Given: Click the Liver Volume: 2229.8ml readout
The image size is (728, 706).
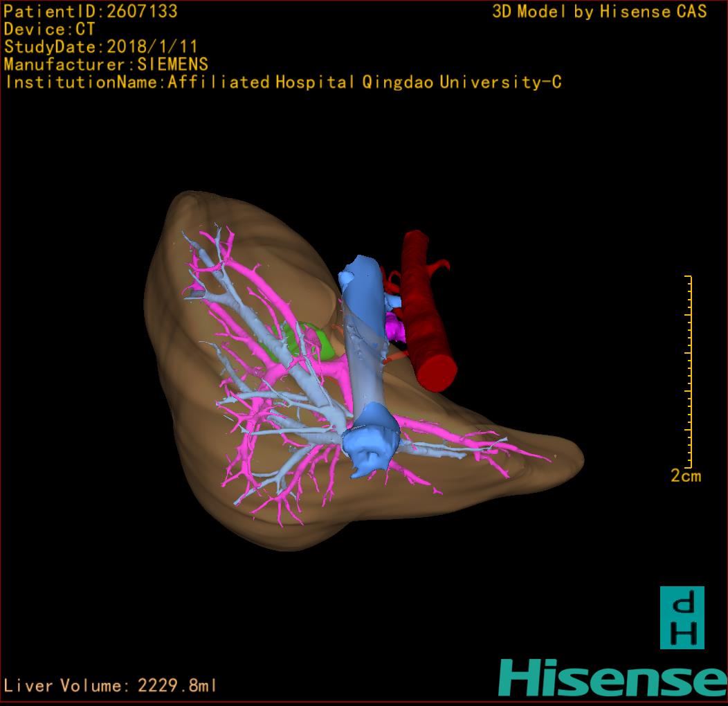Looking at the screenshot, I should tap(109, 685).
